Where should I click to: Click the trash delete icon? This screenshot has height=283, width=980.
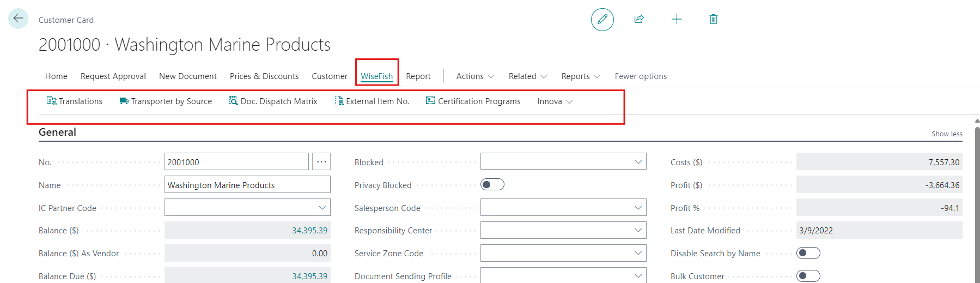(x=713, y=20)
